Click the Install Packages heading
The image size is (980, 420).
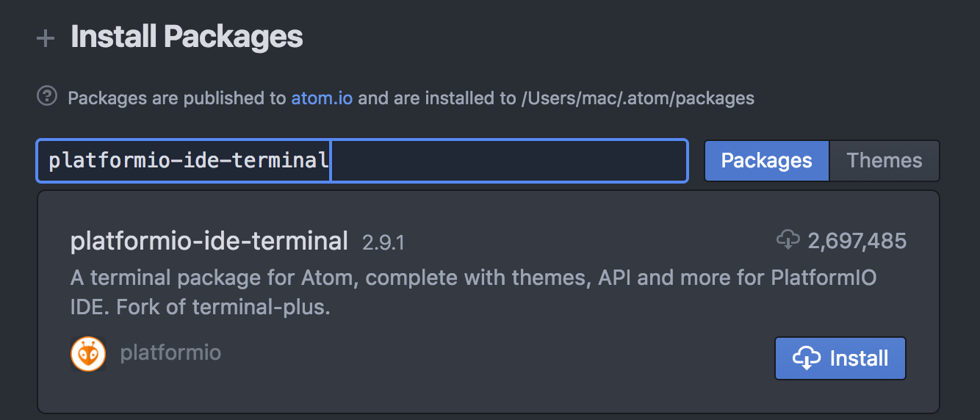[187, 37]
